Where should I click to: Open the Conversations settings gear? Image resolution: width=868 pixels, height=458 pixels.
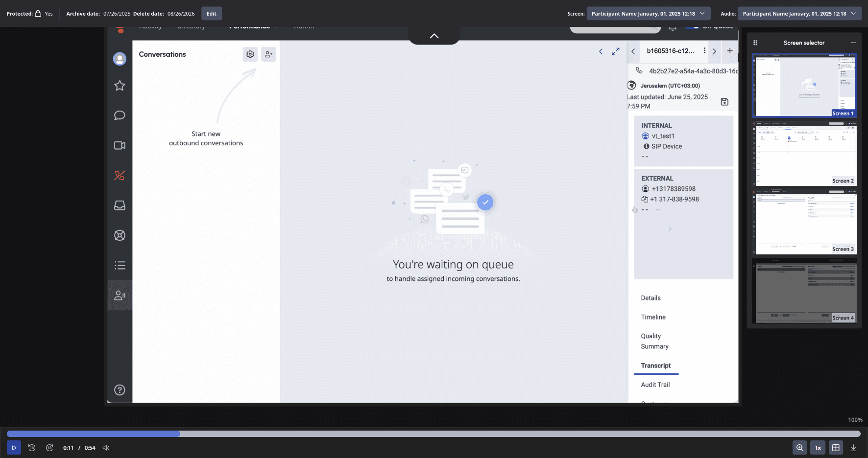coord(250,54)
